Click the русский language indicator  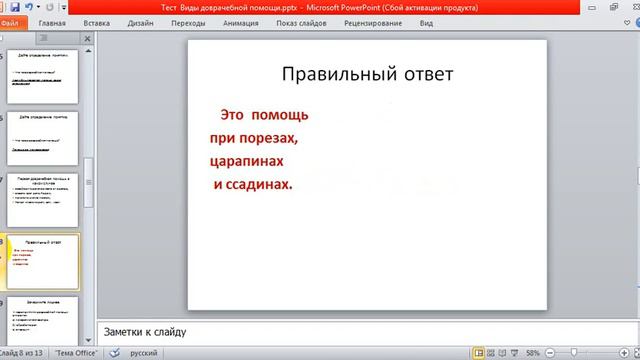(x=144, y=353)
